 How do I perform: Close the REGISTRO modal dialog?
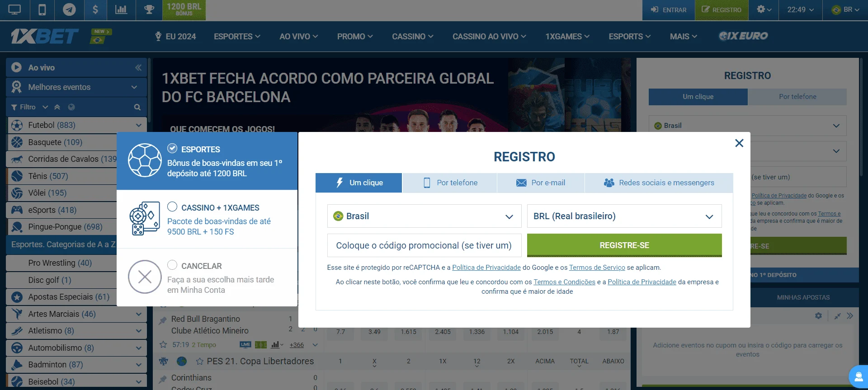pos(739,143)
